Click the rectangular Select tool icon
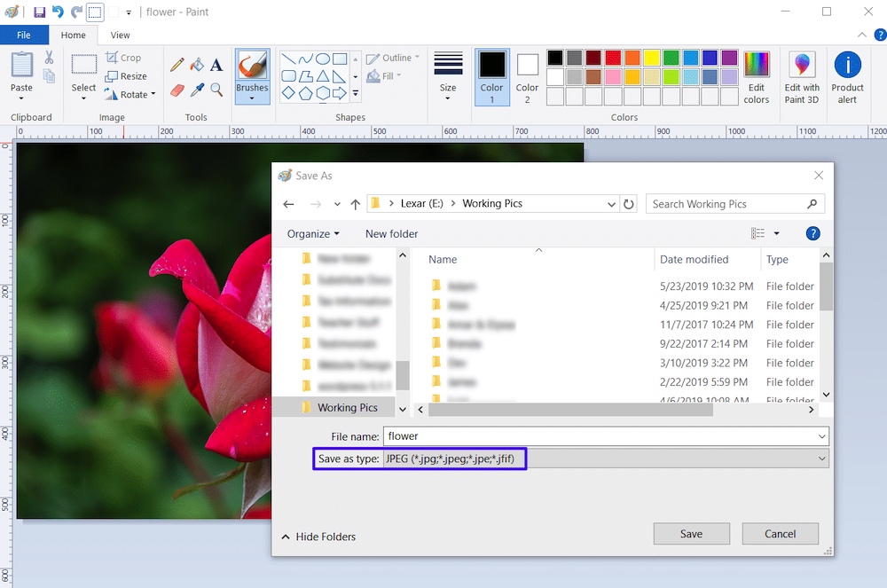 point(83,65)
